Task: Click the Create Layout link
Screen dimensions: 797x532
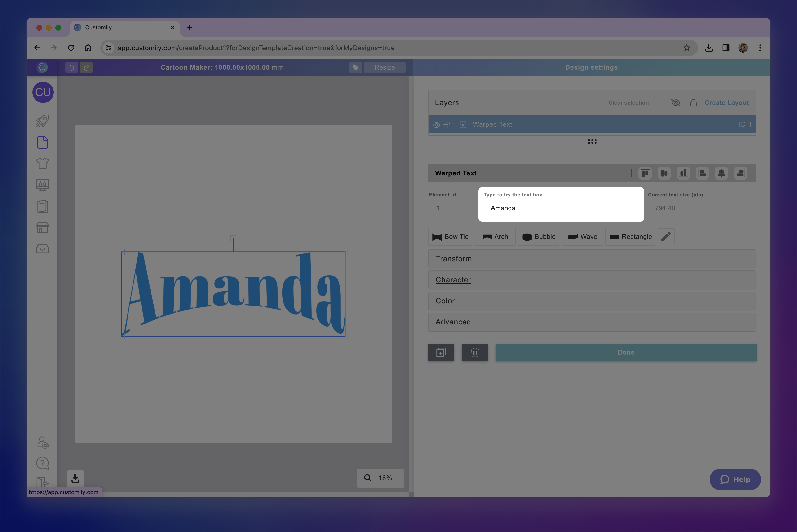Action: click(726, 102)
